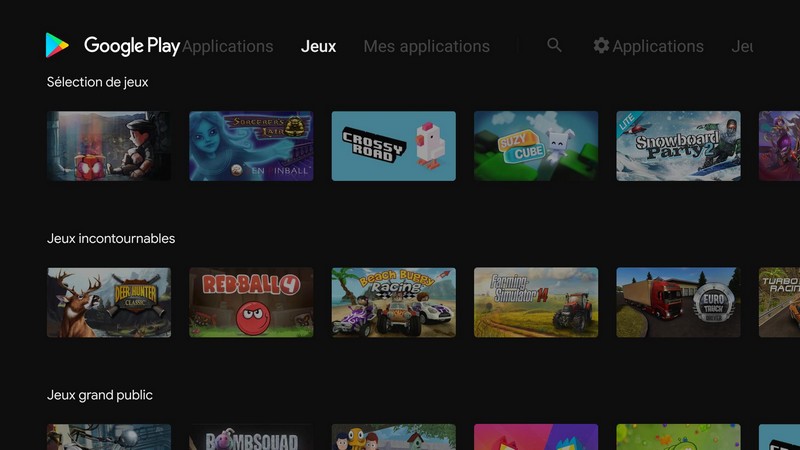Viewport: 800px width, 450px height.
Task: Click the Sélection de jeux heading
Action: (97, 82)
